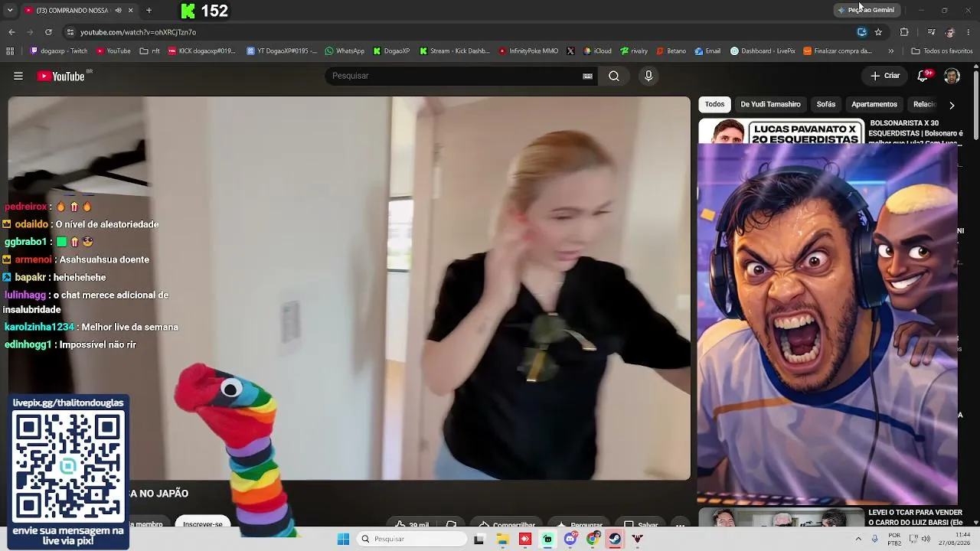
Task: Open the Email bookmark
Action: point(707,51)
